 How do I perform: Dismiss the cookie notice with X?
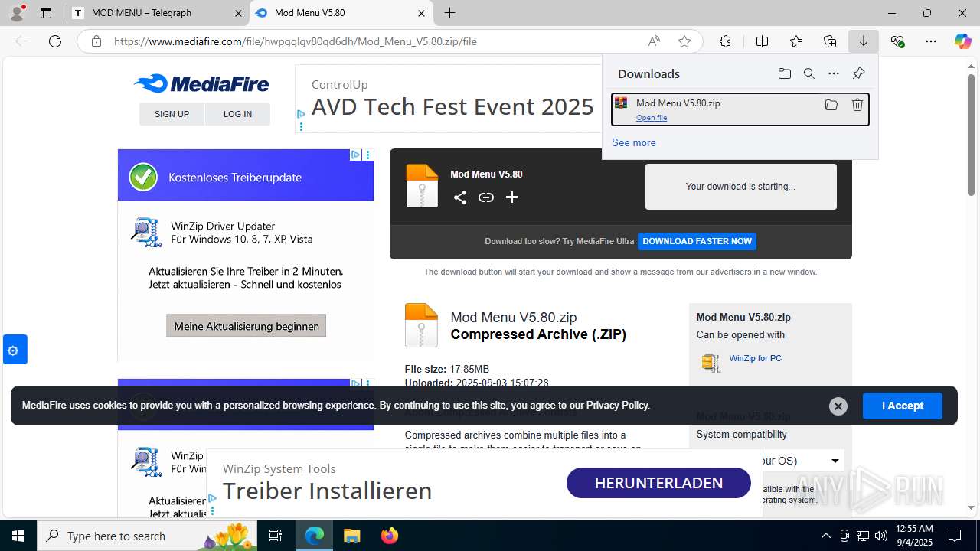coord(838,406)
